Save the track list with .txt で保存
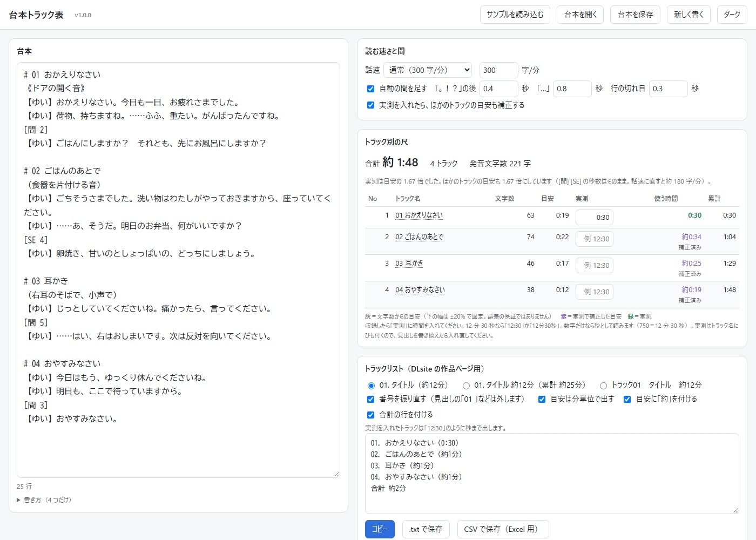This screenshot has height=540, width=756. point(426,529)
